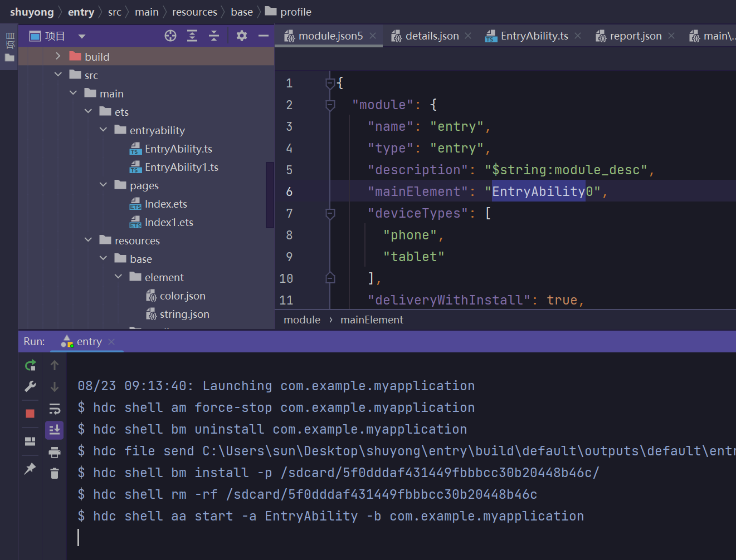Click resources in the breadcrumb path
Screen dimensions: 736x560
[194, 12]
